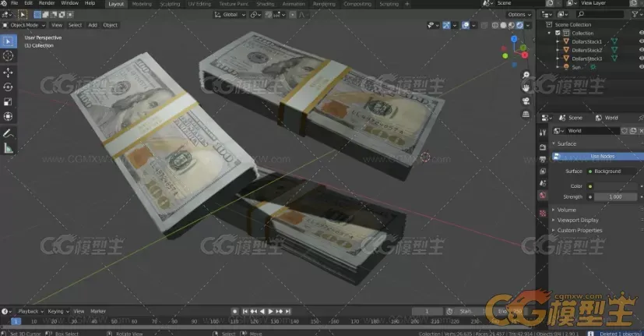The width and height of the screenshot is (644, 336).
Task: Collapse the Collection tree in outliner
Action: tap(550, 34)
